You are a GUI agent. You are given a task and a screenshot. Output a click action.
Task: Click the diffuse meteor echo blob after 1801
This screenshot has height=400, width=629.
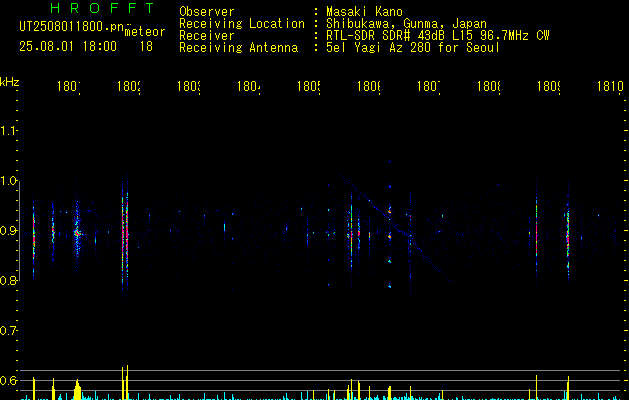(x=77, y=233)
